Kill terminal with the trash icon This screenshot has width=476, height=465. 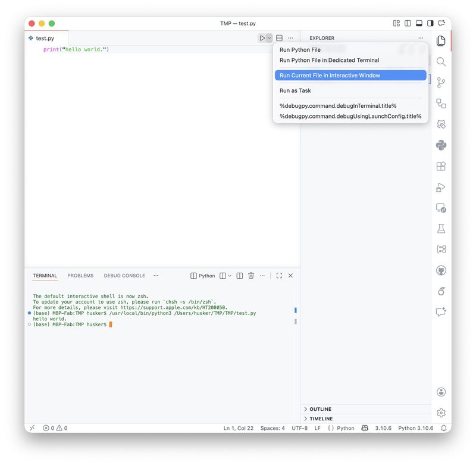[x=250, y=276]
